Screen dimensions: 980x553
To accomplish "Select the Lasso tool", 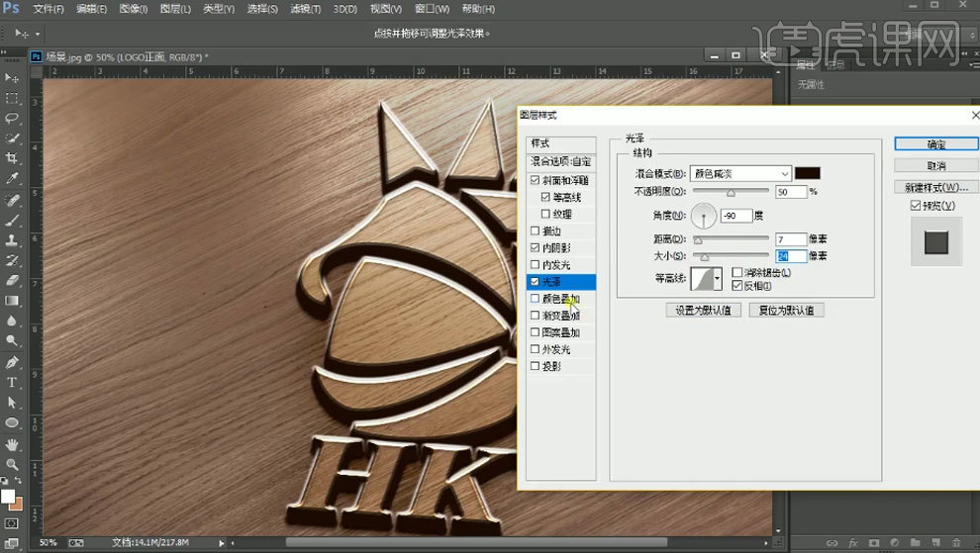I will 11,118.
